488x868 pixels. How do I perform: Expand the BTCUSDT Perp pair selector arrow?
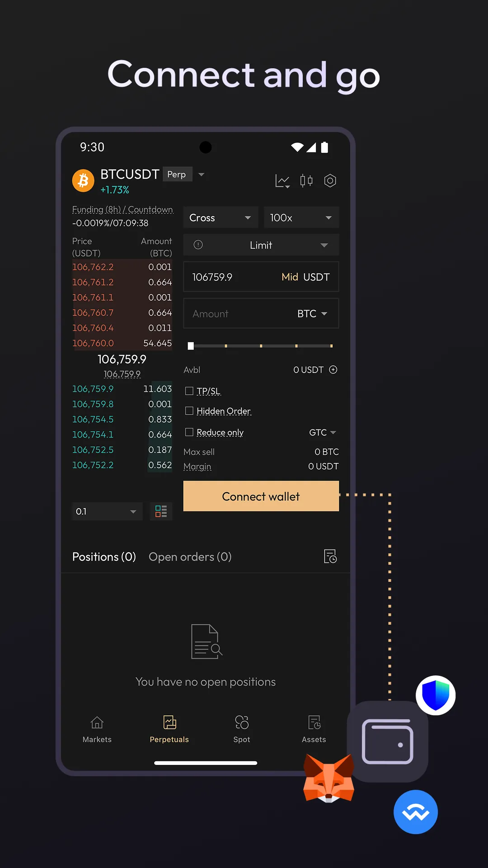click(202, 175)
